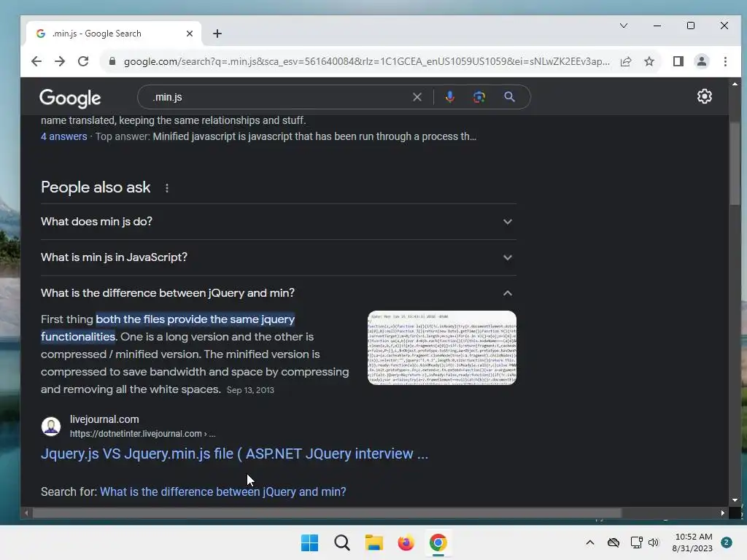
Task: Launch Firefox from the taskbar
Action: (406, 542)
